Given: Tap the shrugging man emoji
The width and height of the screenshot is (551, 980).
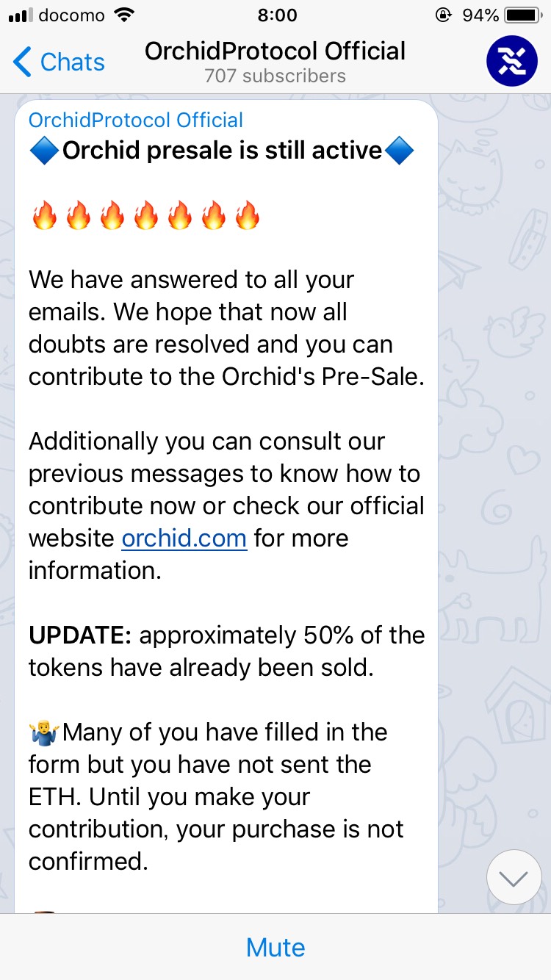Looking at the screenshot, I should coord(44,732).
